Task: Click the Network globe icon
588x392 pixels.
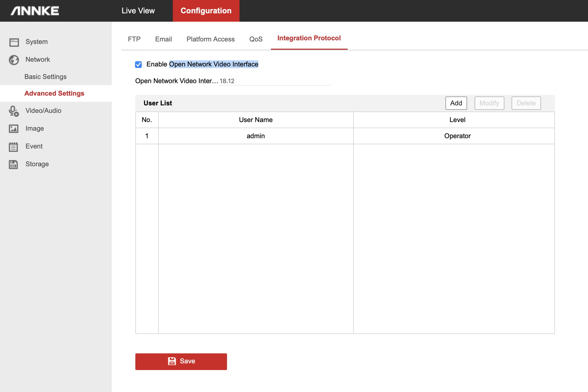Action: click(14, 60)
